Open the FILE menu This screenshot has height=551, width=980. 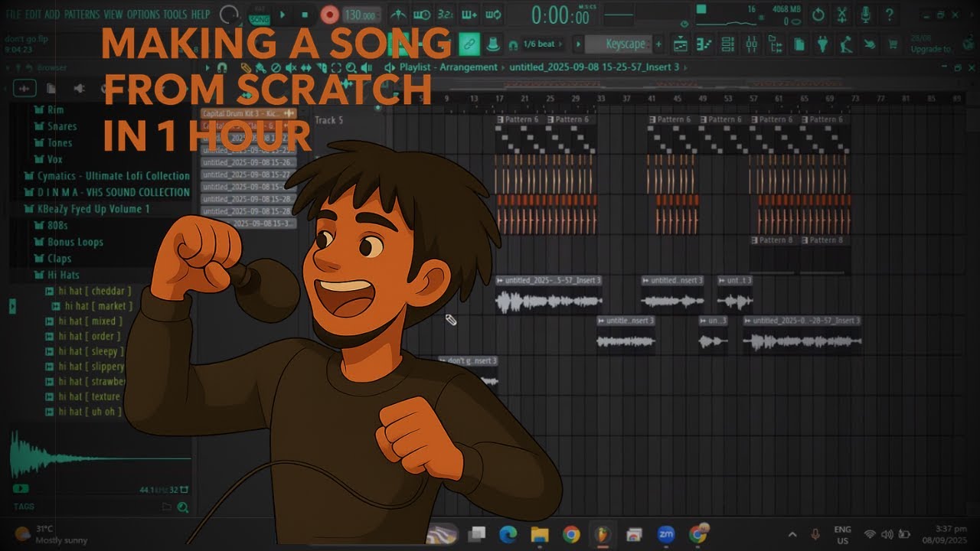pyautogui.click(x=14, y=15)
